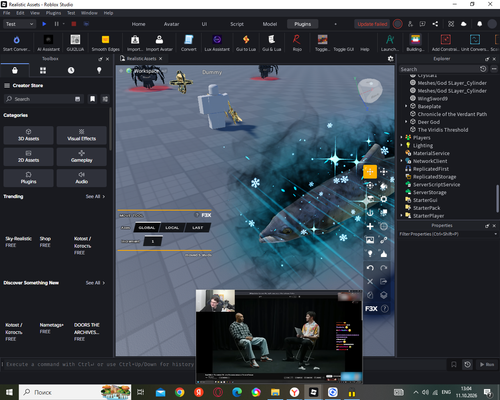Open the Gui to Lua plugin
Image resolution: width=500 pixels, height=400 pixels.
pyautogui.click(x=246, y=43)
